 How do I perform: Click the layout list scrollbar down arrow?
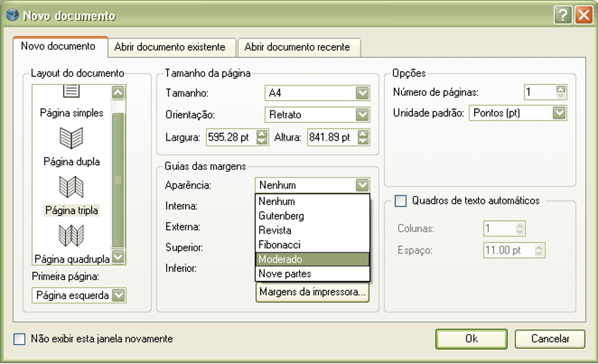(118, 257)
